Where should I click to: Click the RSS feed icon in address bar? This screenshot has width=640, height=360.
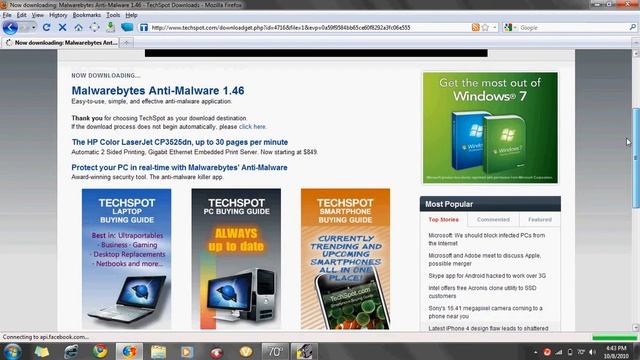point(476,27)
